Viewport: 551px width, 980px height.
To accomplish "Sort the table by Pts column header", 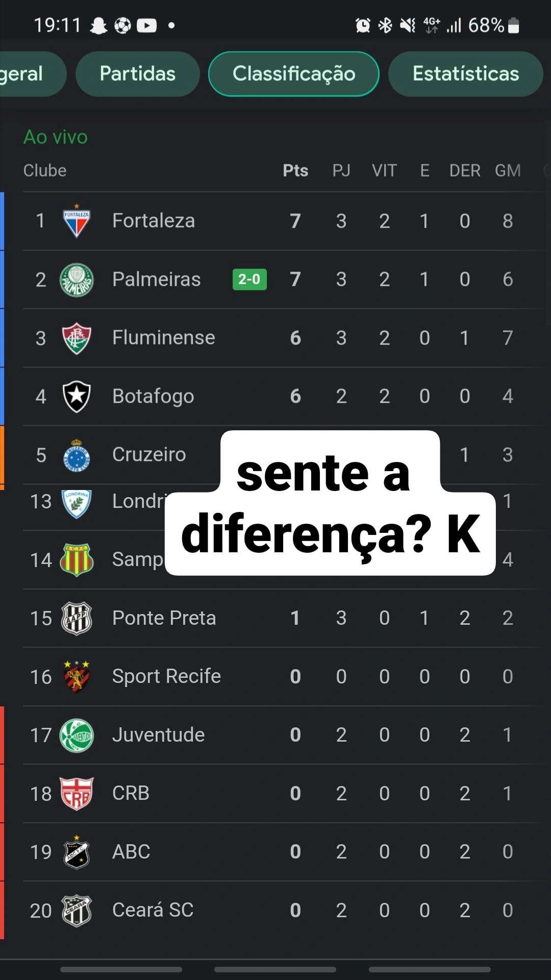I will pos(295,170).
